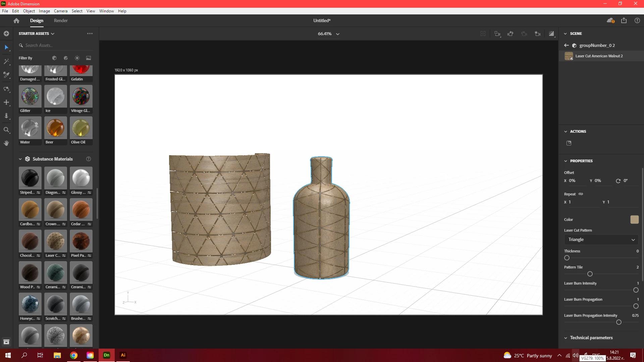The height and width of the screenshot is (362, 644).
Task: Select the Hand pan tool
Action: 6,143
